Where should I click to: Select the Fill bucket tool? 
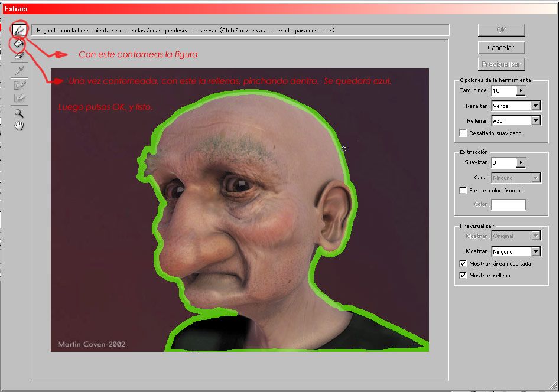click(18, 43)
